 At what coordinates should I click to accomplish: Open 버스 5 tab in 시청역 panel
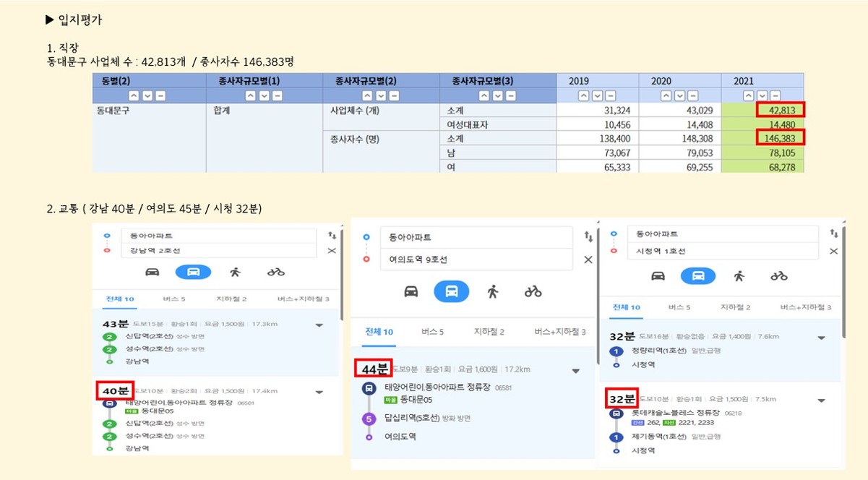click(x=678, y=307)
